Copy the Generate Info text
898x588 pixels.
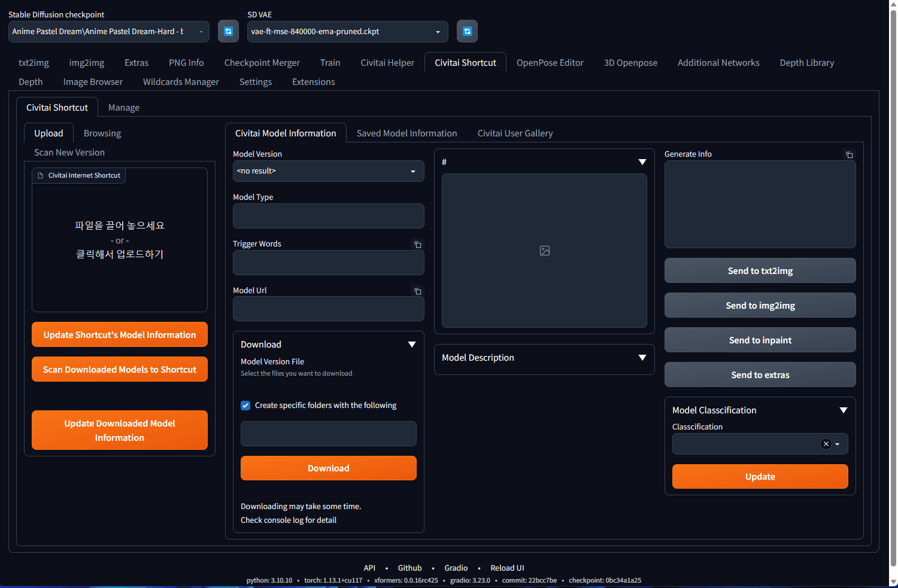click(849, 155)
